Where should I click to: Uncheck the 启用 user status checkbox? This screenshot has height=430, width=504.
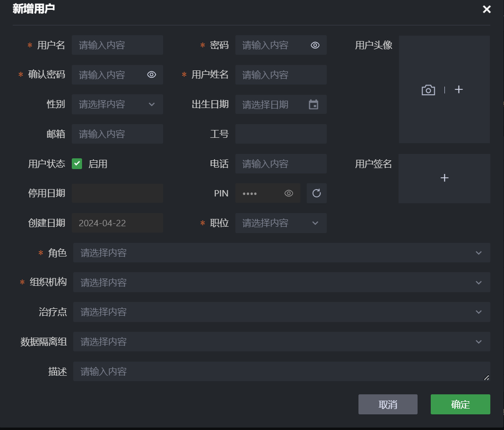coord(77,164)
